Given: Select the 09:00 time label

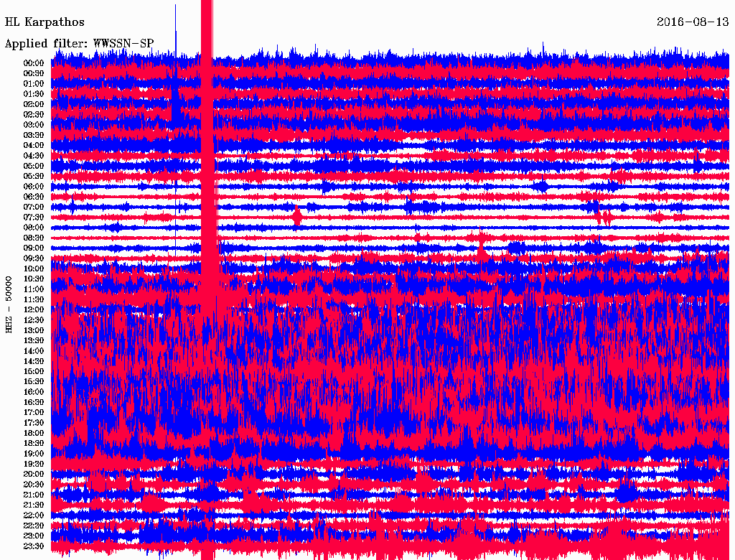Looking at the screenshot, I should coord(34,248).
